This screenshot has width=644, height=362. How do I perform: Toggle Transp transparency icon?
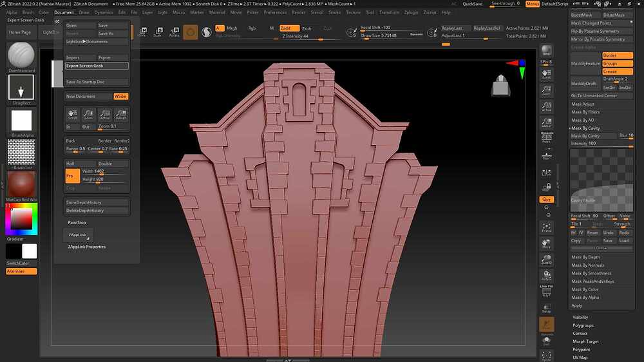point(546,309)
